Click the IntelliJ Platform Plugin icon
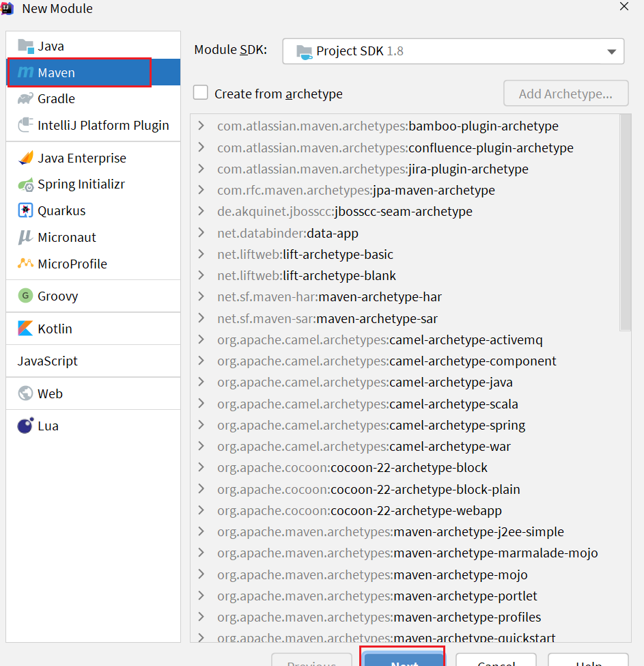 point(25,125)
